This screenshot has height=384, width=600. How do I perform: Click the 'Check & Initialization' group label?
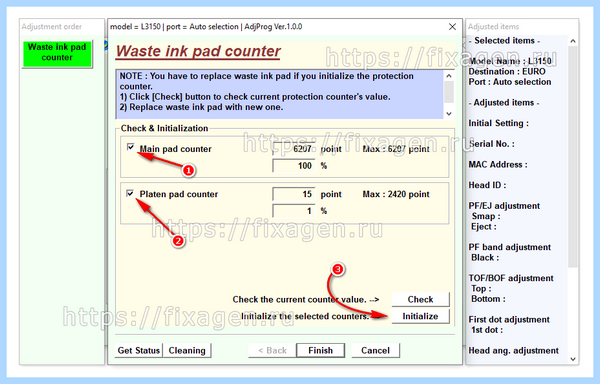pyautogui.click(x=165, y=128)
